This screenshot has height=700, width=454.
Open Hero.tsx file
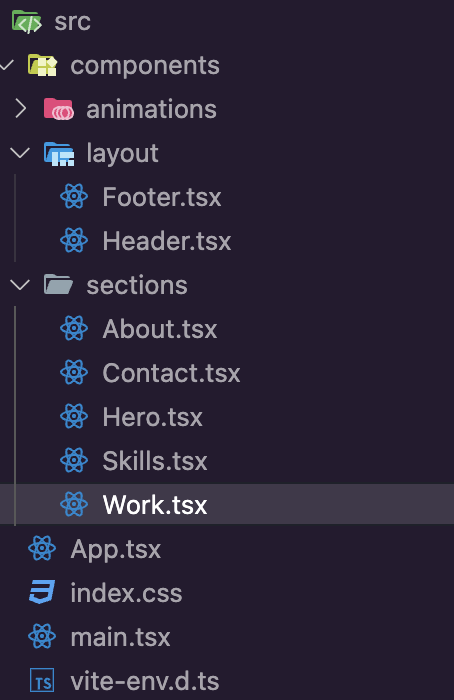pyautogui.click(x=152, y=417)
